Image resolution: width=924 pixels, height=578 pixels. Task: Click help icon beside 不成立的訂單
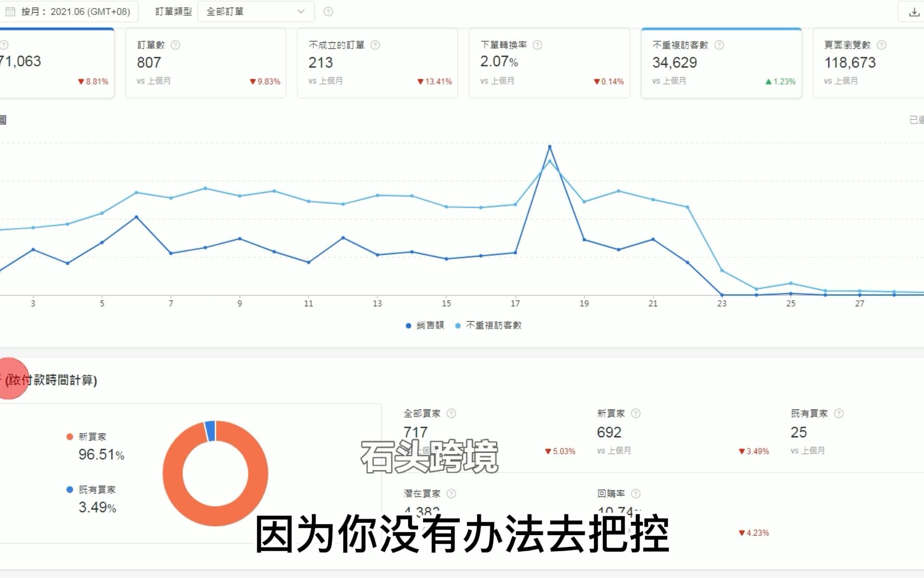[375, 45]
